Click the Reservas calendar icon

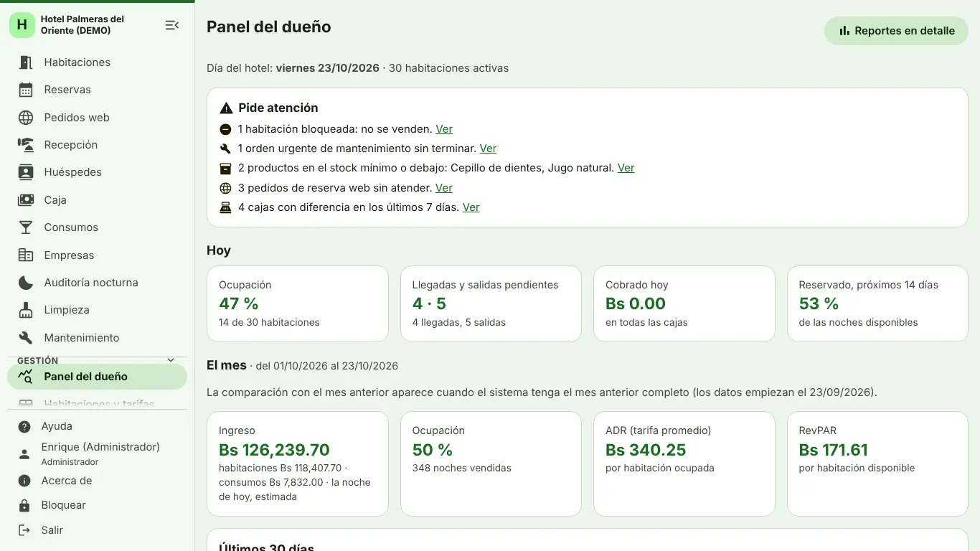click(26, 90)
